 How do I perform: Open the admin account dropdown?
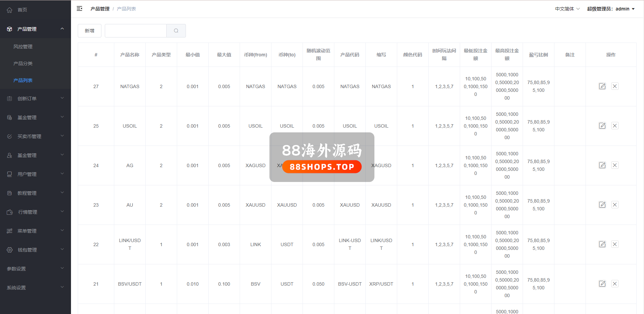(x=611, y=9)
